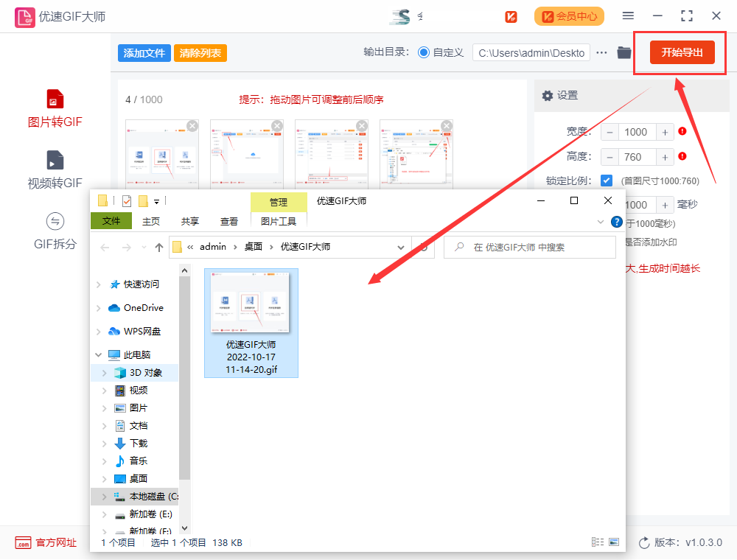
Task: Expand 3D 对象 tree node
Action: pyautogui.click(x=105, y=373)
